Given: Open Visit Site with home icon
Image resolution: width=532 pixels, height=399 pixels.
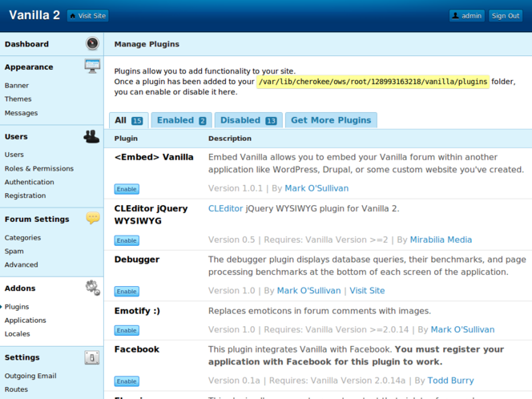Looking at the screenshot, I should [x=87, y=15].
